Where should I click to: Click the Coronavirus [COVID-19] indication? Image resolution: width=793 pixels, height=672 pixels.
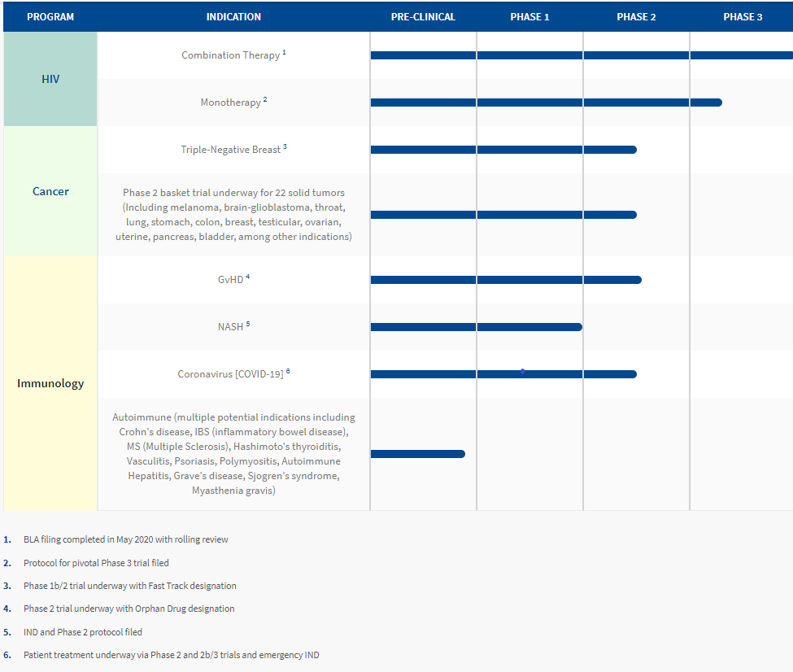click(230, 374)
